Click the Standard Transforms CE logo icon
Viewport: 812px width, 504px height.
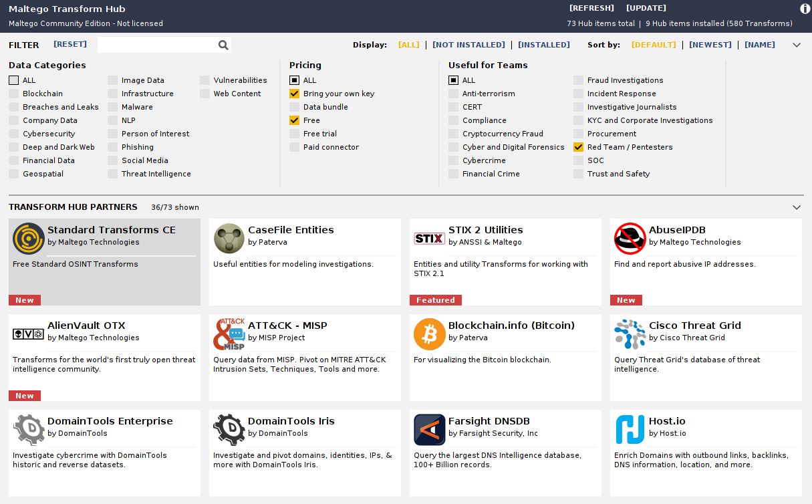(29, 239)
